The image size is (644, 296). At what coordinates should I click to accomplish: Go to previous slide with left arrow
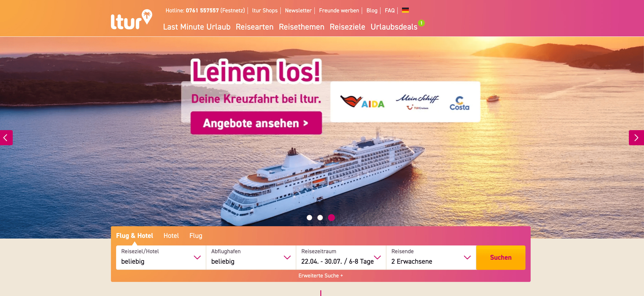click(6, 138)
